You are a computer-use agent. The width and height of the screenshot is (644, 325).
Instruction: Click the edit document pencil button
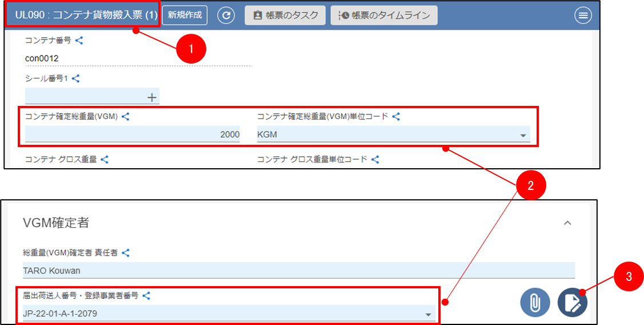(572, 302)
